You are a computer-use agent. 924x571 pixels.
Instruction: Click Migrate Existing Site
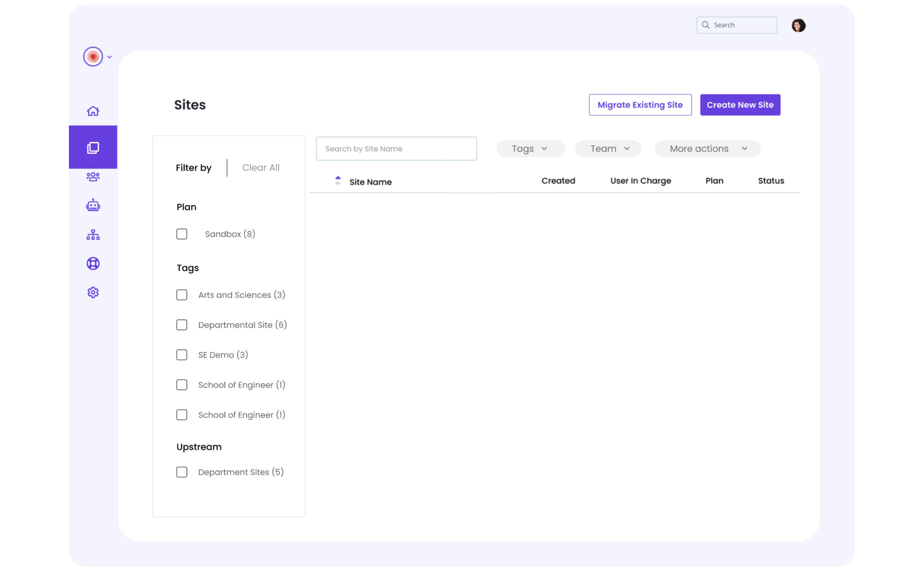pos(640,105)
